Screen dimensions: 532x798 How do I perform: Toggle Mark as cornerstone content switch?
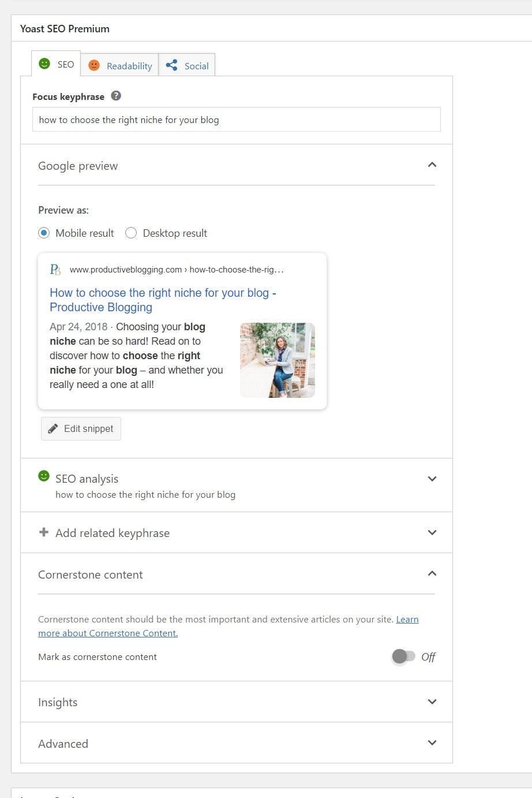403,657
